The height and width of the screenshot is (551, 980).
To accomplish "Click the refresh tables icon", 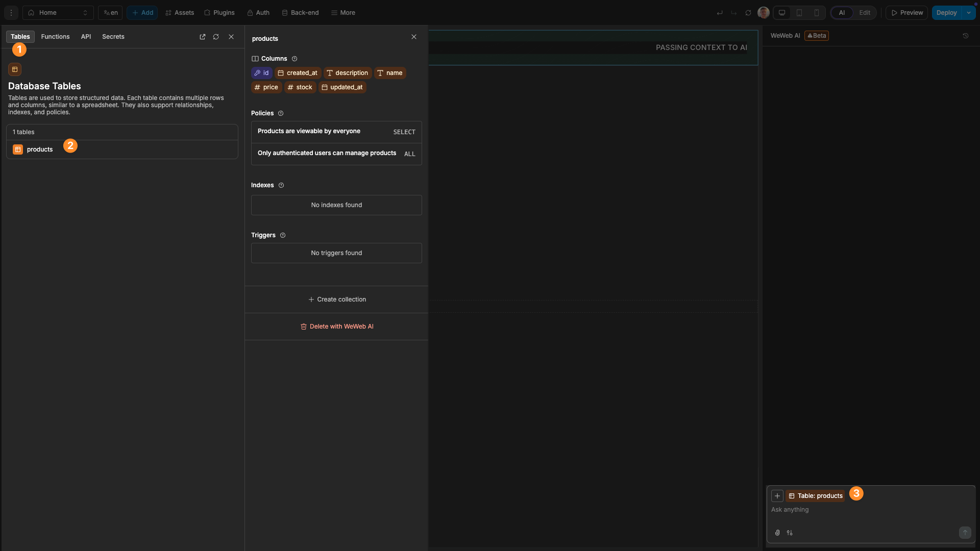I will point(216,37).
